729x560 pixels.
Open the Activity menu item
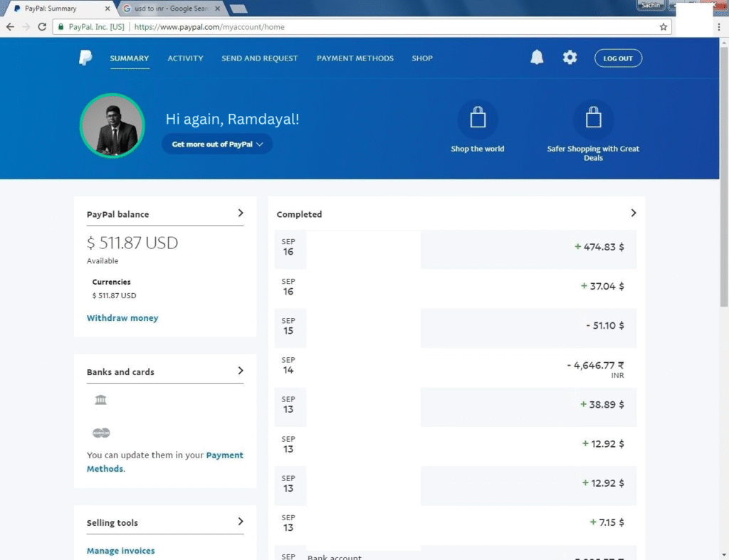(185, 58)
